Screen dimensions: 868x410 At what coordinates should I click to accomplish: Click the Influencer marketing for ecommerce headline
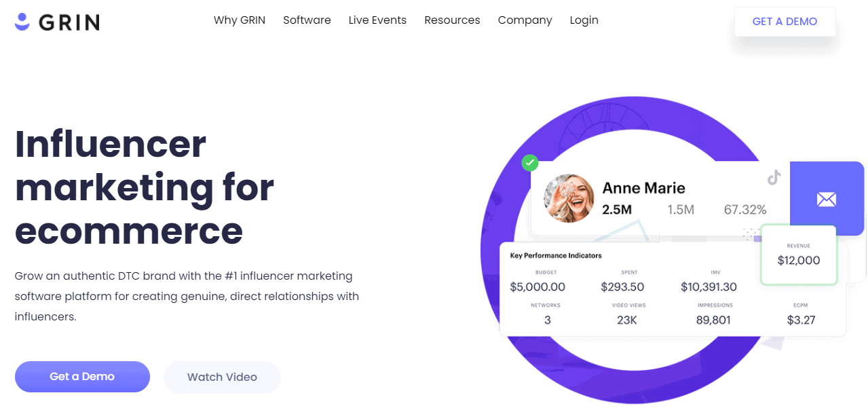click(x=145, y=187)
